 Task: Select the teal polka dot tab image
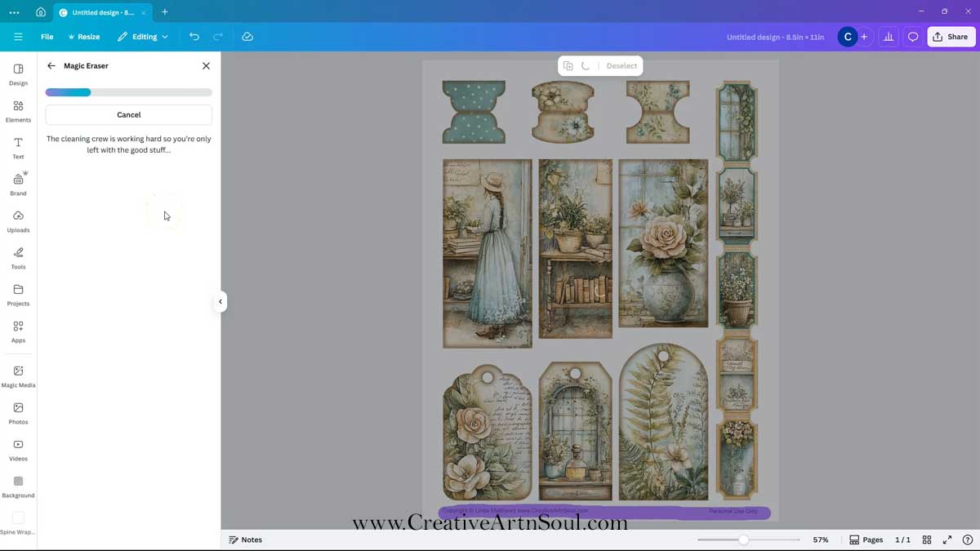click(474, 112)
